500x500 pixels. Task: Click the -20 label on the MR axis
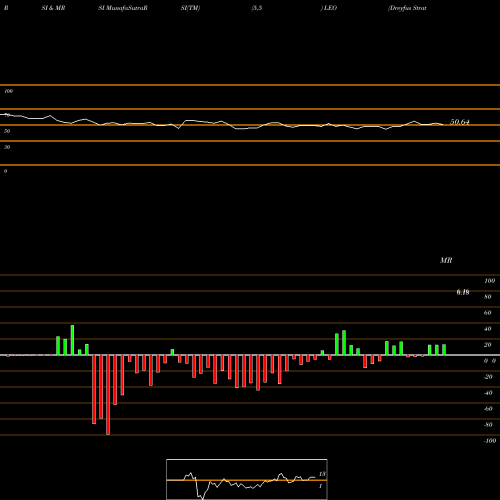click(x=488, y=377)
